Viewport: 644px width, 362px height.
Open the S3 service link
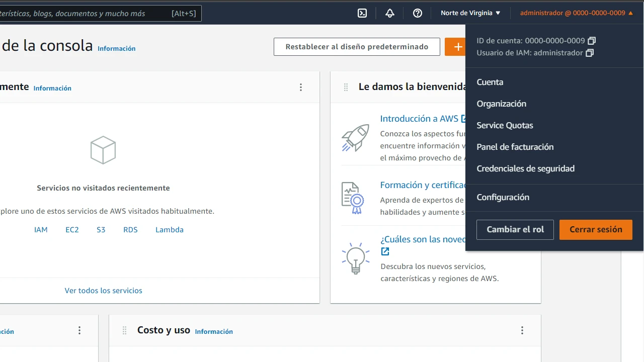(x=101, y=230)
